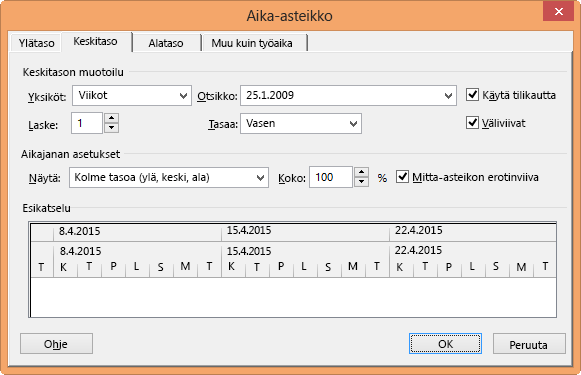Expand the Näytä dropdown with Kolme tasoa

[x=169, y=177]
